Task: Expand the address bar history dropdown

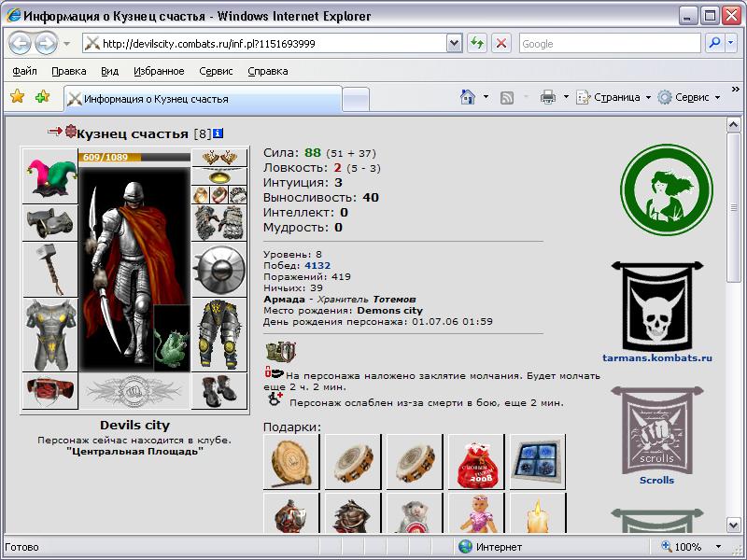Action: (x=455, y=44)
